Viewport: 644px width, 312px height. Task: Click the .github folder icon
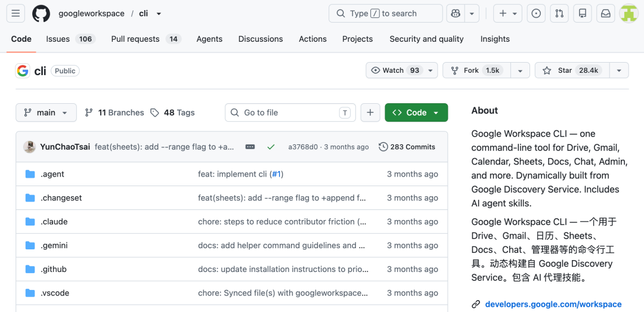coord(30,270)
